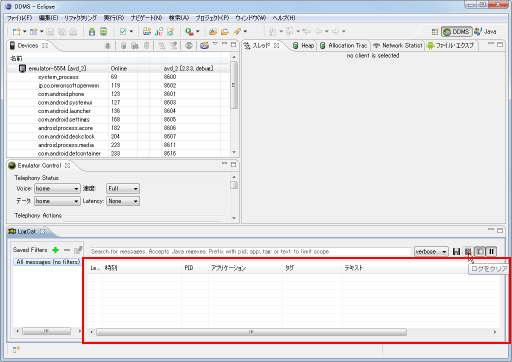This screenshot has width=512, height=362.
Task: Click the Run External Tools icon
Action: click(189, 32)
